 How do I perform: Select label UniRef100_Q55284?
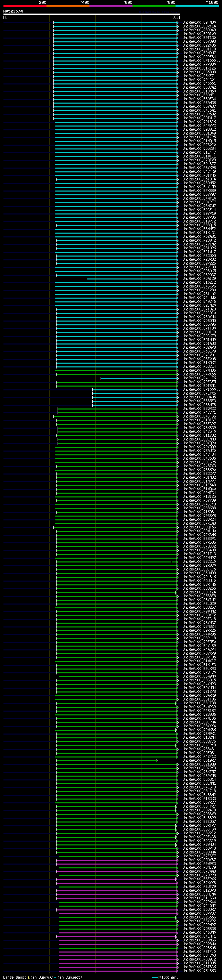coord(199,149)
